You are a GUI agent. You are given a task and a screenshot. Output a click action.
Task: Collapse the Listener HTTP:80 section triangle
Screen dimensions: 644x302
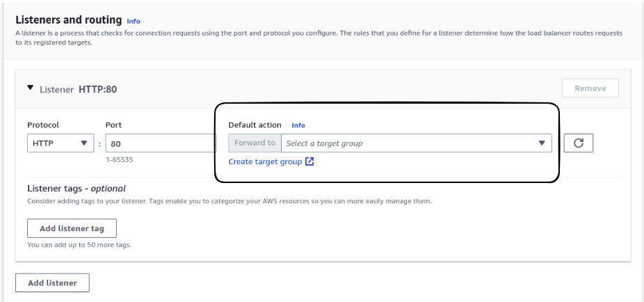pos(30,88)
